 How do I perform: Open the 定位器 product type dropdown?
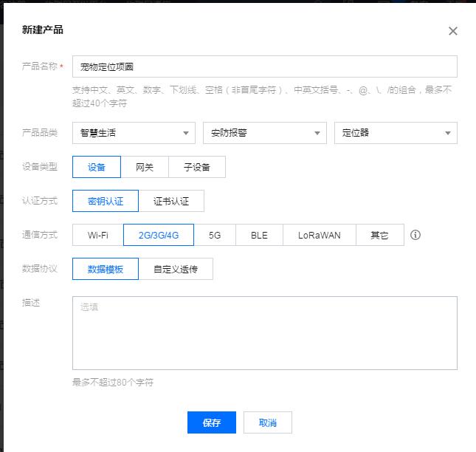396,133
